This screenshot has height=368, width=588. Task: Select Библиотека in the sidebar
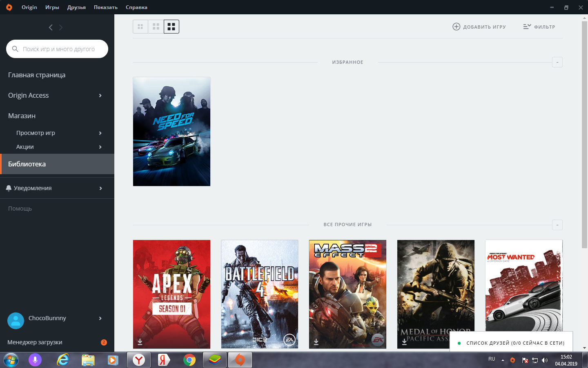coord(57,164)
